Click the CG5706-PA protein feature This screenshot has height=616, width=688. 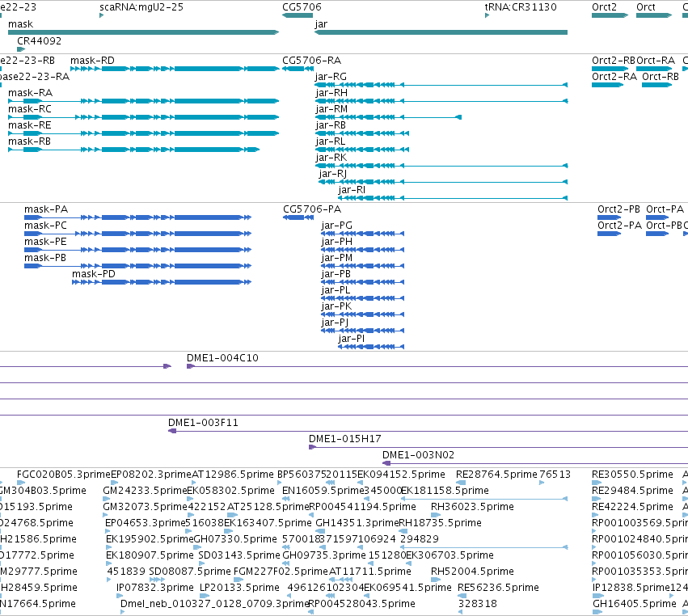[x=298, y=217]
